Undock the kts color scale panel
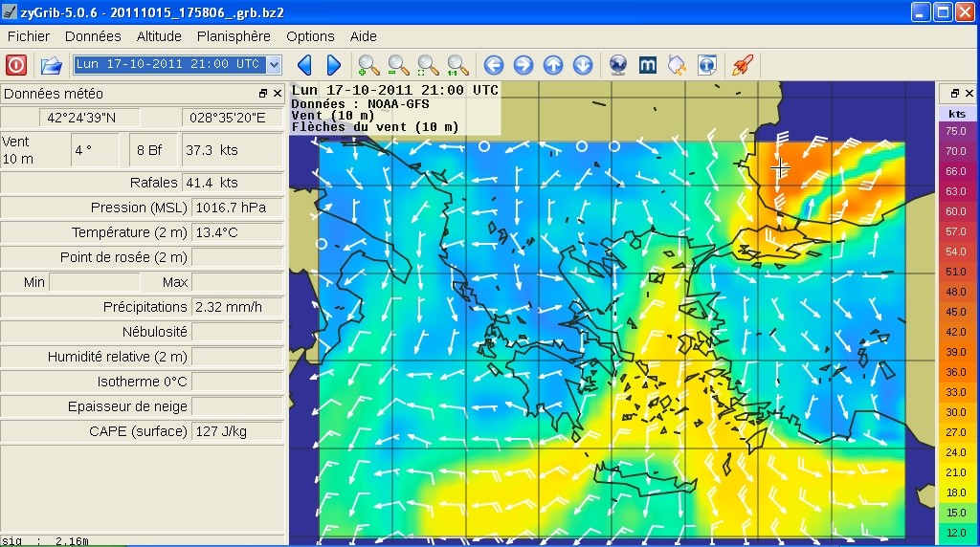 954,94
